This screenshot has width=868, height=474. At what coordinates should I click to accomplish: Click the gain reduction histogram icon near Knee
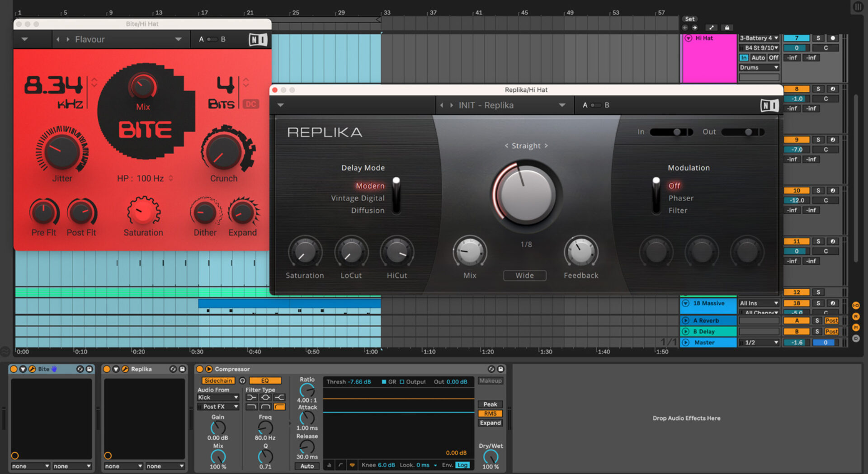pyautogui.click(x=329, y=465)
